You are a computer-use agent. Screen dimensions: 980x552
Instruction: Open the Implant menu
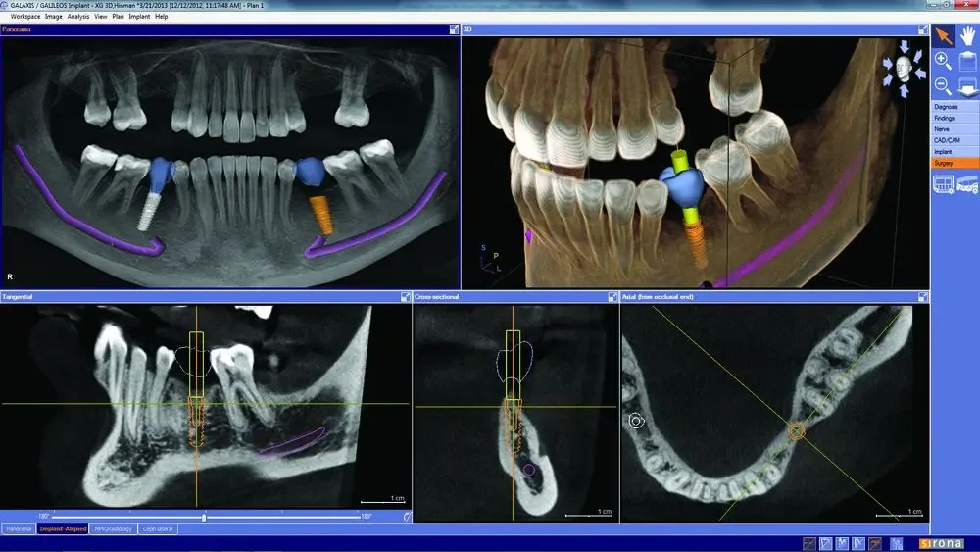click(139, 17)
